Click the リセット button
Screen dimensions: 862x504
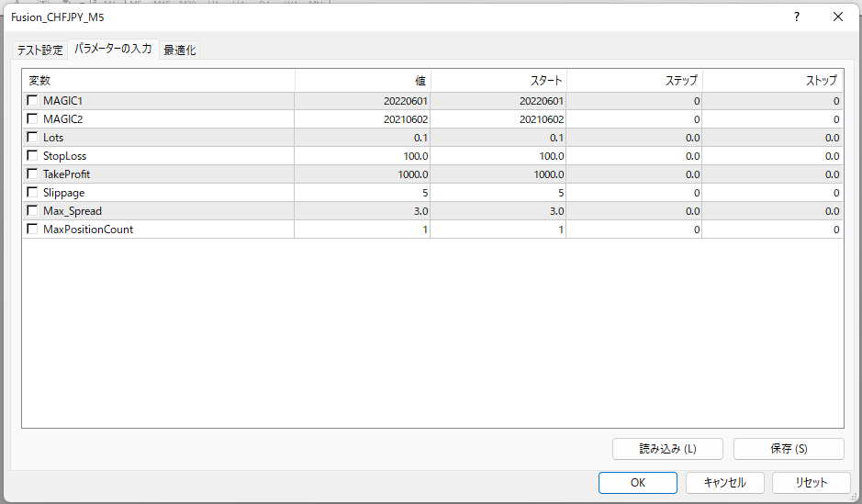[811, 483]
